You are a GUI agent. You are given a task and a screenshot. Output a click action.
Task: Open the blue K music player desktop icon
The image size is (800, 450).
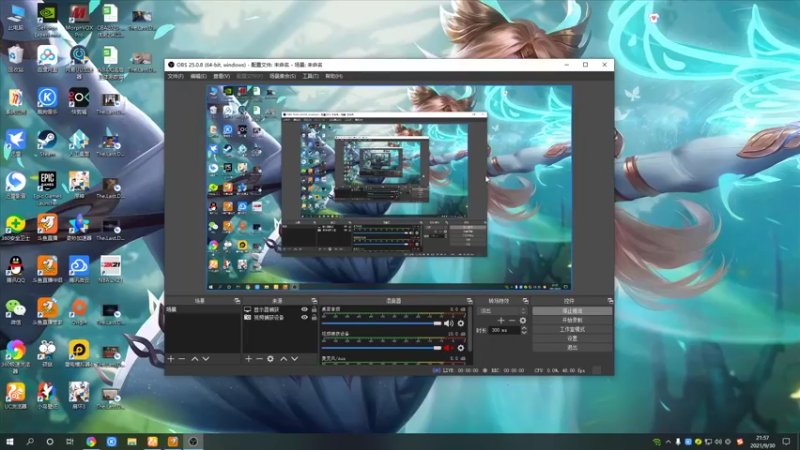[x=47, y=101]
